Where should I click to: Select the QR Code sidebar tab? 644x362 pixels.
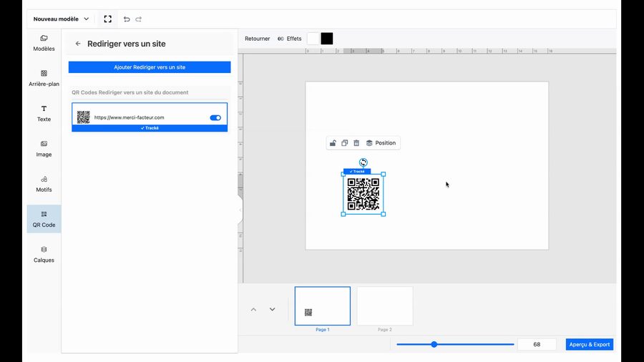tap(44, 219)
